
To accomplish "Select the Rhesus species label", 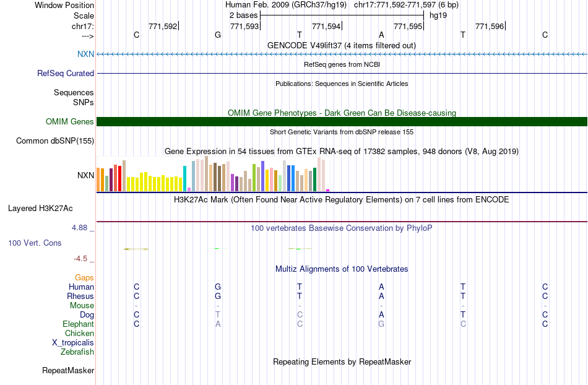I will point(80,296).
